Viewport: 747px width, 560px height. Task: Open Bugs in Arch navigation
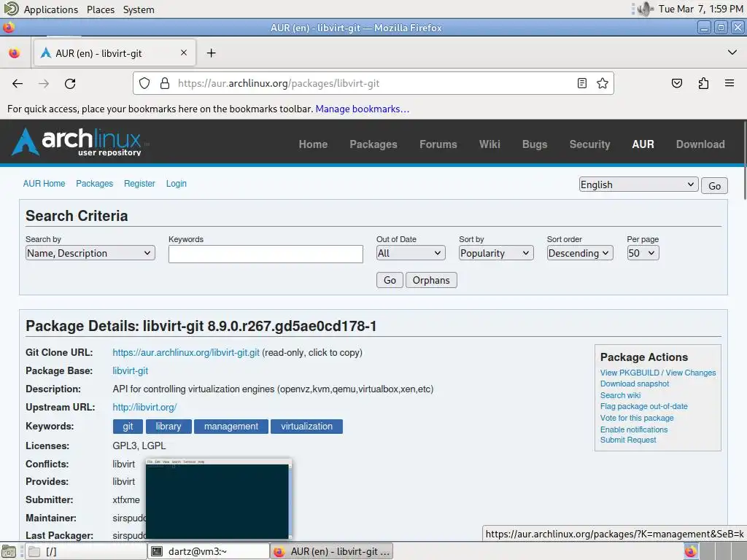[x=535, y=144]
